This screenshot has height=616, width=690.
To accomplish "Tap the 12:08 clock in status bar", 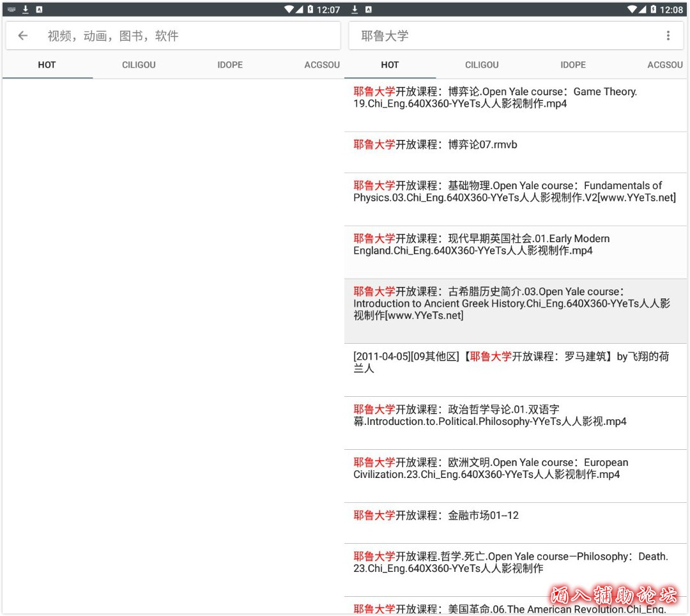I will tap(671, 10).
